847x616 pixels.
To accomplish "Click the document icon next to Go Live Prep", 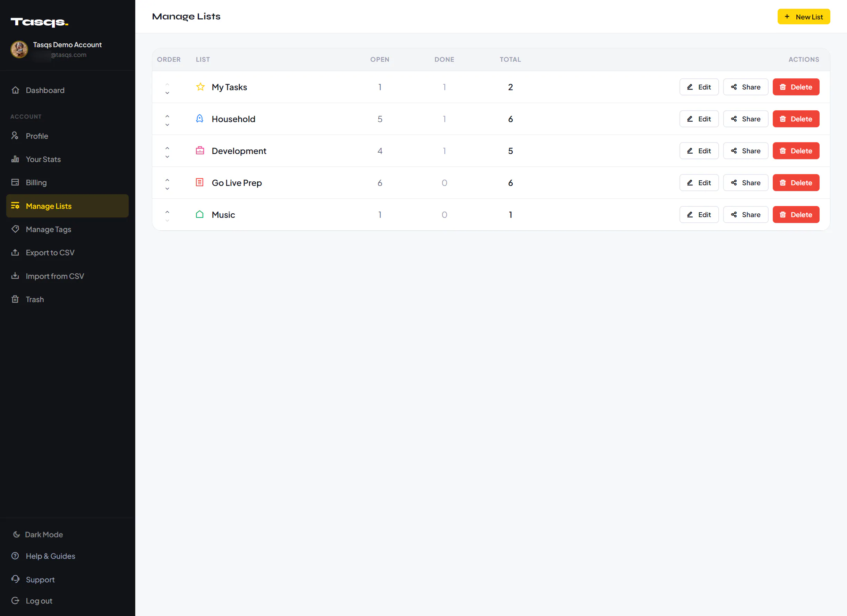I will (200, 182).
